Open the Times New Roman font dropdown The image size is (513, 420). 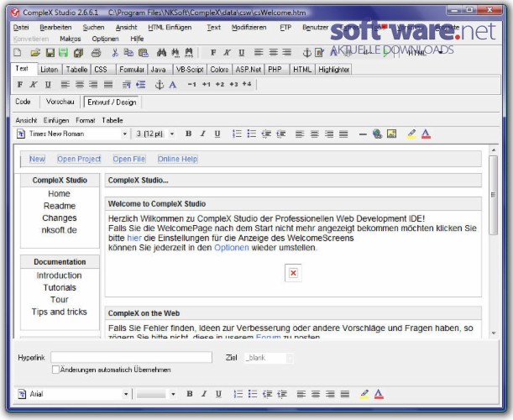[x=124, y=134]
